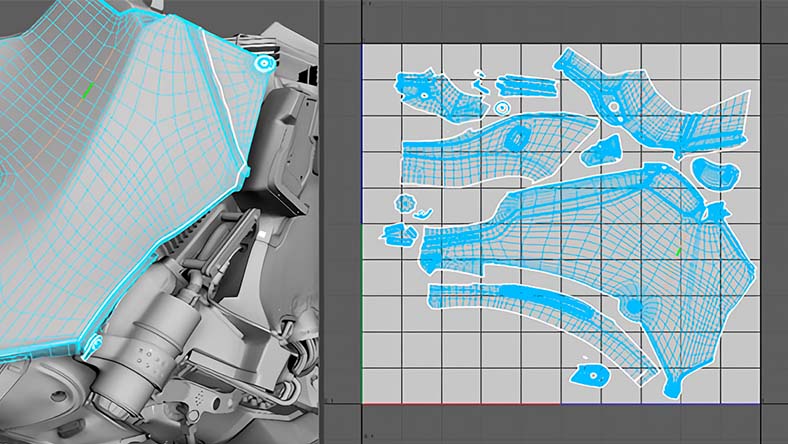Select the small ring-shaped UV island
The width and height of the screenshot is (788, 444).
[x=502, y=108]
